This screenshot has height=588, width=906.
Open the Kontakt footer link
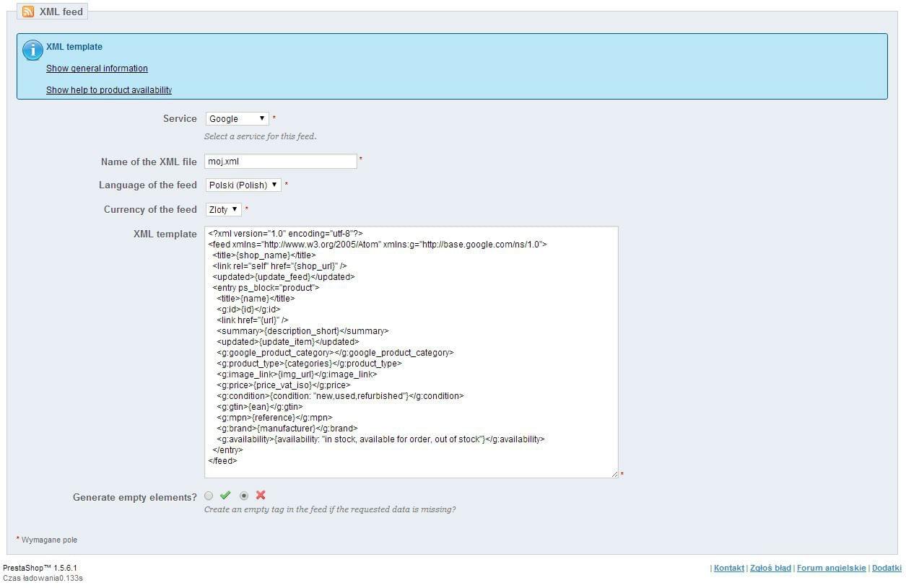coord(728,569)
